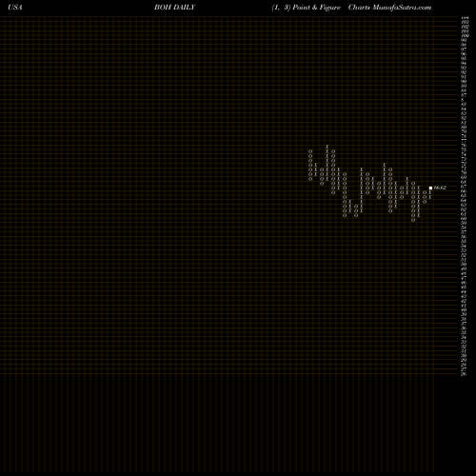Image resolution: width=476 pixels, height=476 pixels.
Task: Click the BOH DAILY chart title
Action: tap(174, 8)
